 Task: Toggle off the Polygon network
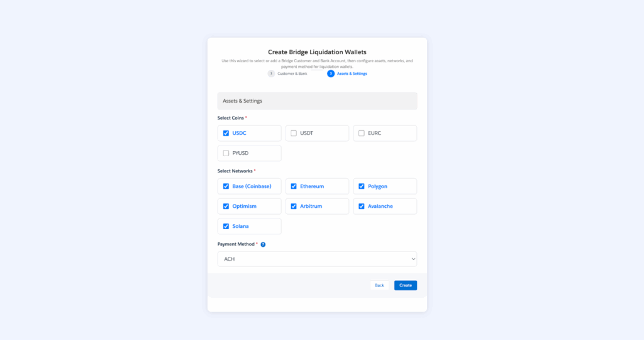(x=362, y=186)
